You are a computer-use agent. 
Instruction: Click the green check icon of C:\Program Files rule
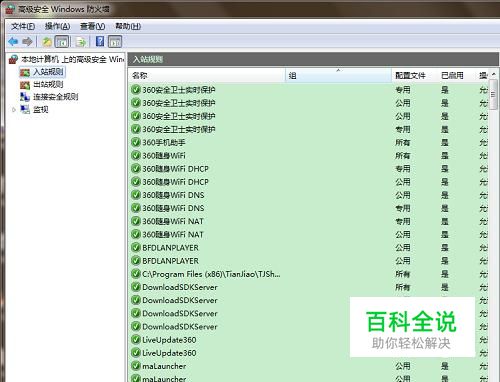coord(136,274)
